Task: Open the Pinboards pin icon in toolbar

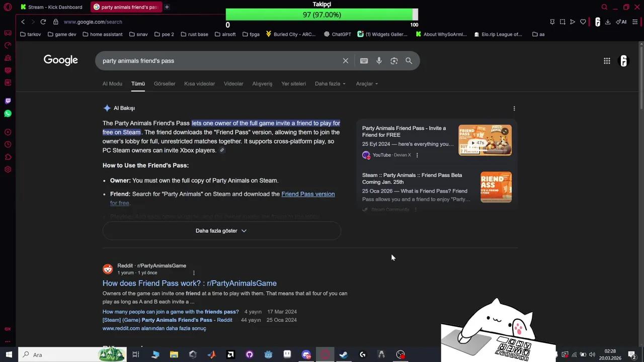Action: tap(552, 22)
